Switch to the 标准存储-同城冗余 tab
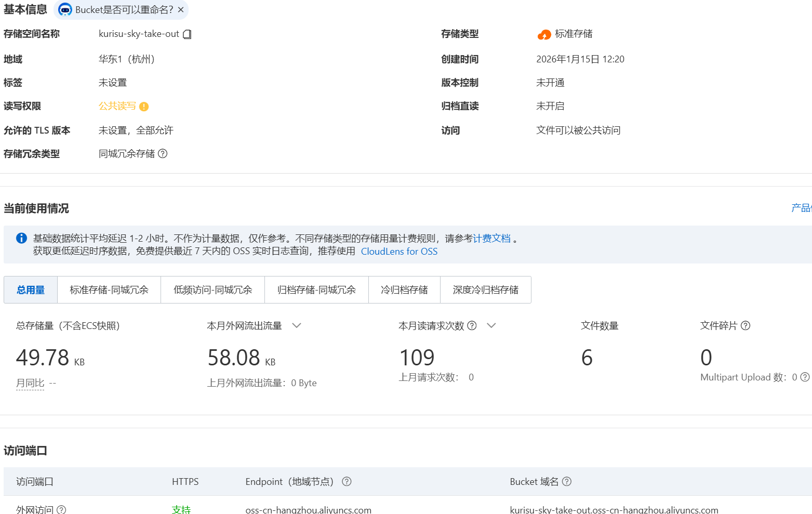Screen dimensions: 812x514 coord(109,290)
